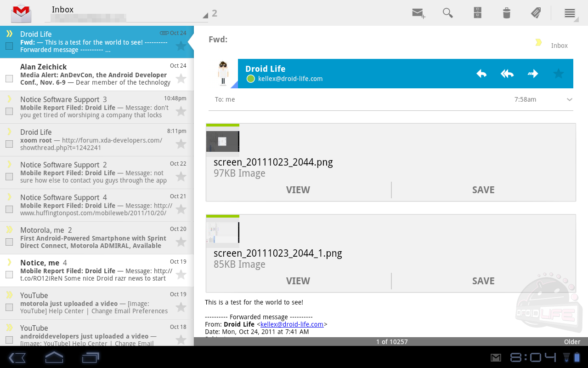
Task: Reply all in message header
Action: (507, 74)
